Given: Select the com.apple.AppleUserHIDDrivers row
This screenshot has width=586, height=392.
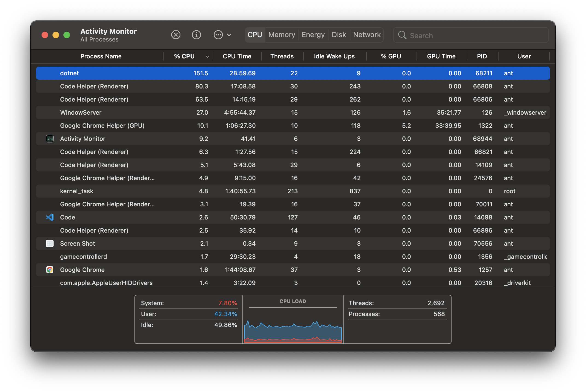Looking at the screenshot, I should 293,283.
